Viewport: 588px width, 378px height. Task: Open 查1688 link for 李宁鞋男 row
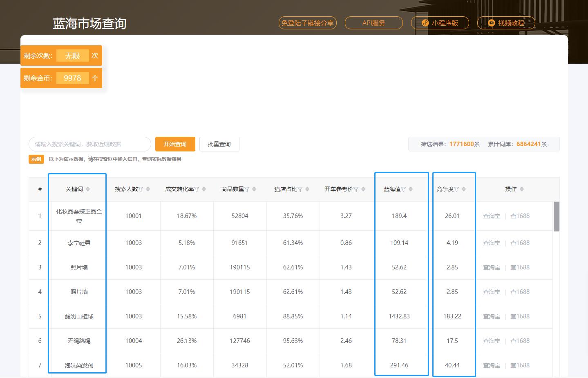(519, 242)
